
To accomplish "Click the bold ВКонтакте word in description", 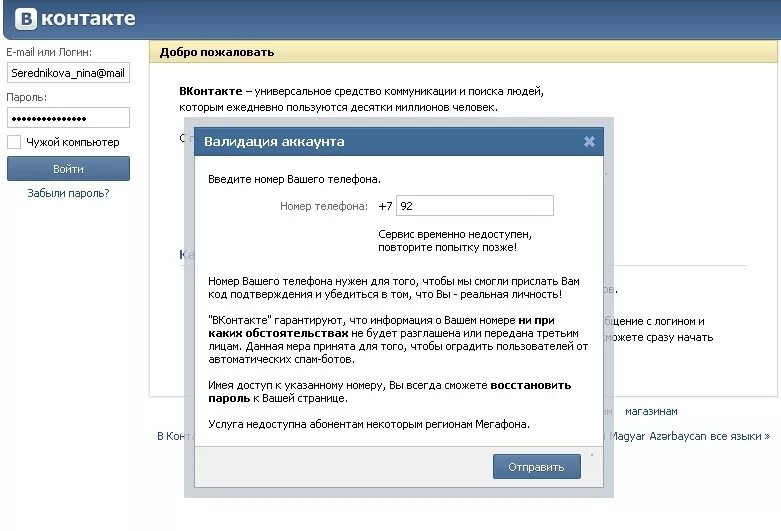I will click(x=211, y=92).
